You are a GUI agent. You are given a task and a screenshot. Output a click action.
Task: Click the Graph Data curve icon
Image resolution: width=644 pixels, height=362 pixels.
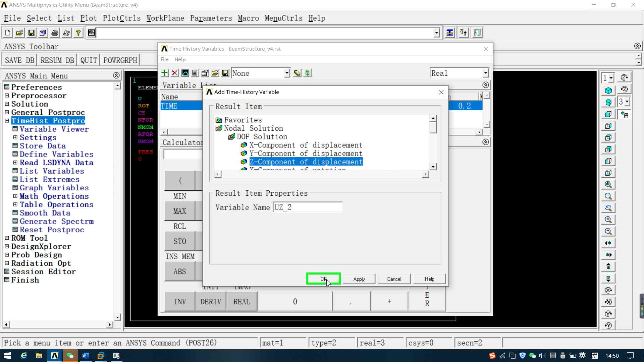pos(185,73)
